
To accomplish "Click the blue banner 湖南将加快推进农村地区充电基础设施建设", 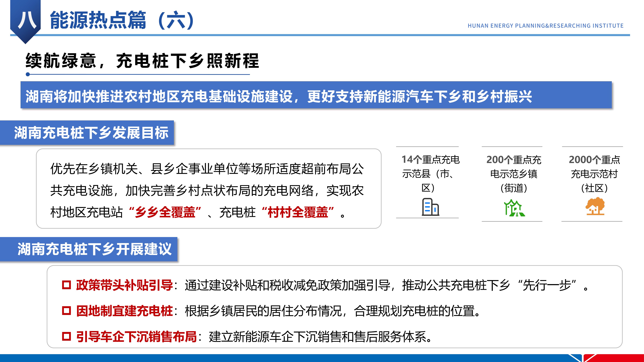I will (x=316, y=95).
